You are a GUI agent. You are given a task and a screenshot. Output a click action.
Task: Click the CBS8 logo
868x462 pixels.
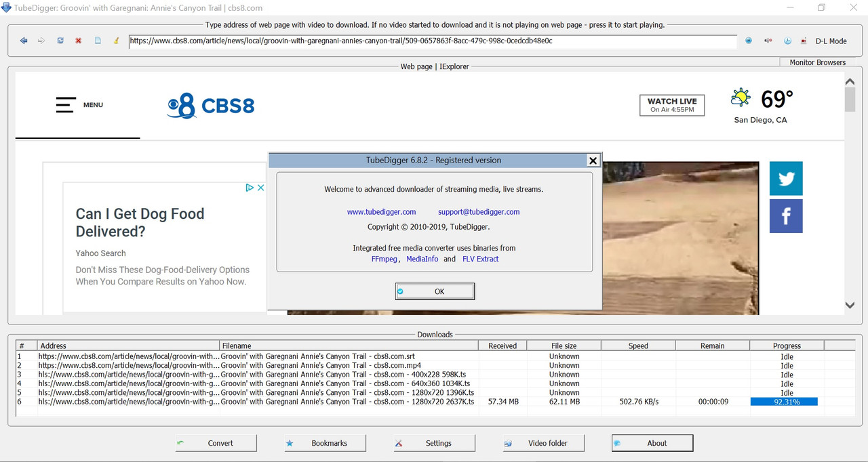click(210, 106)
